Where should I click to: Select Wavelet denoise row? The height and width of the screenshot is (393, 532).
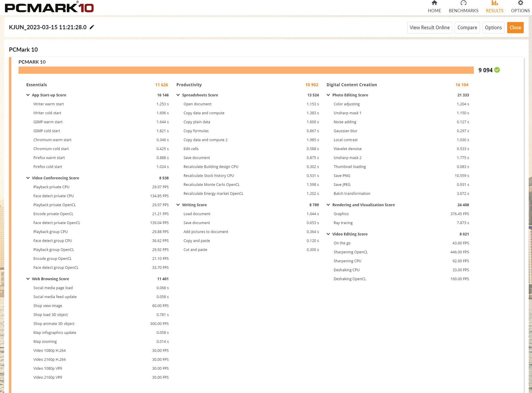401,149
